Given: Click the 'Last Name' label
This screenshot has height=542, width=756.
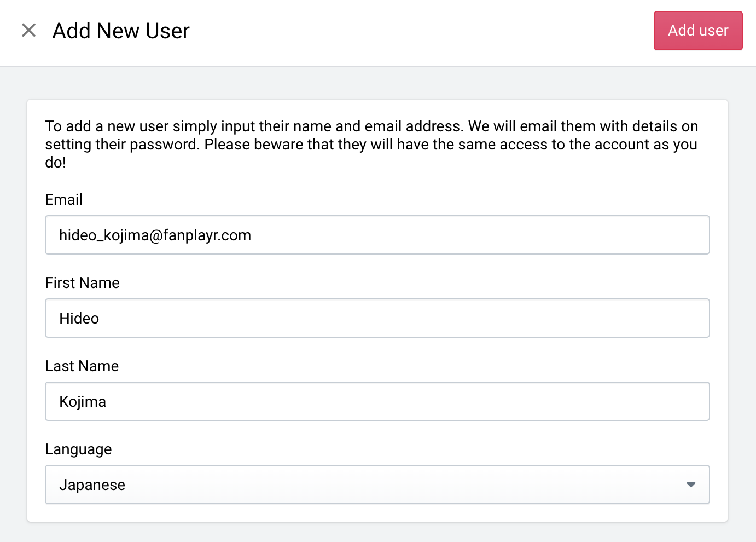Looking at the screenshot, I should [x=82, y=366].
